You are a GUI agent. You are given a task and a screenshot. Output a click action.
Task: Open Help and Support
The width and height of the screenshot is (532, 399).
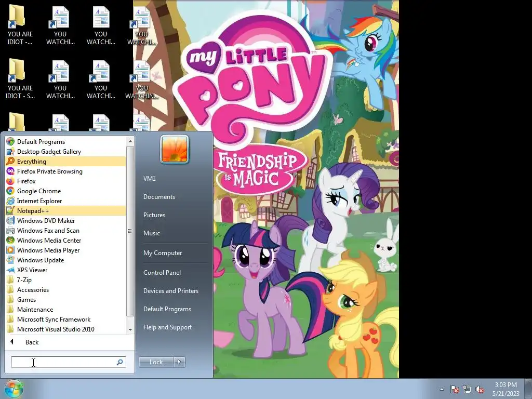coord(167,327)
